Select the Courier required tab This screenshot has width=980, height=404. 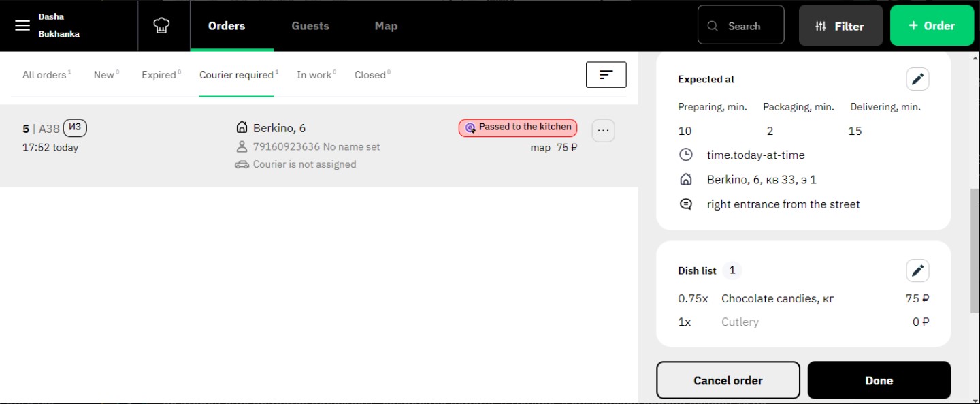[x=239, y=75]
